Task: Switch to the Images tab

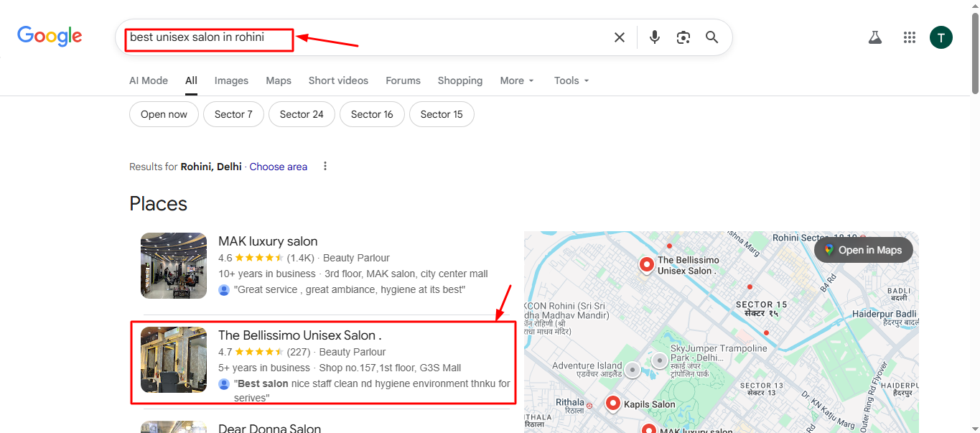Action: [x=231, y=80]
